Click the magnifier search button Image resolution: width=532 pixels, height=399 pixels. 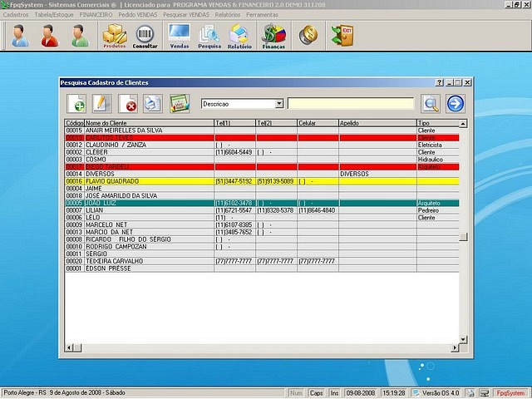point(430,104)
